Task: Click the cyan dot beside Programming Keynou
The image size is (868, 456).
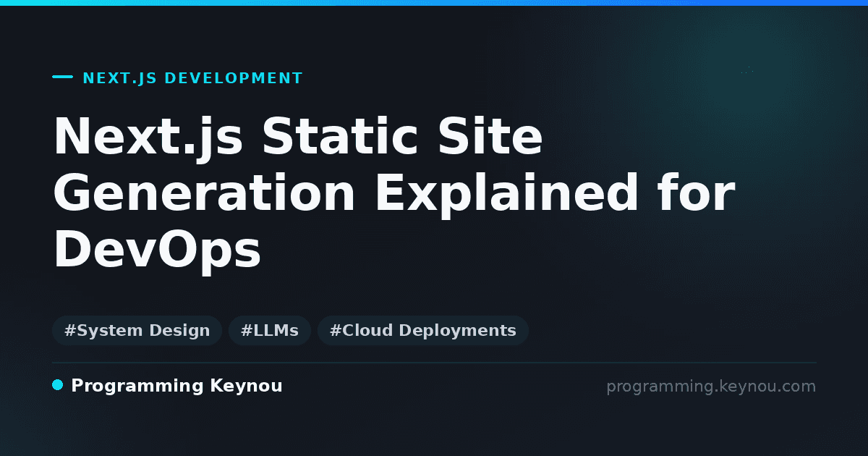Action: click(x=58, y=385)
